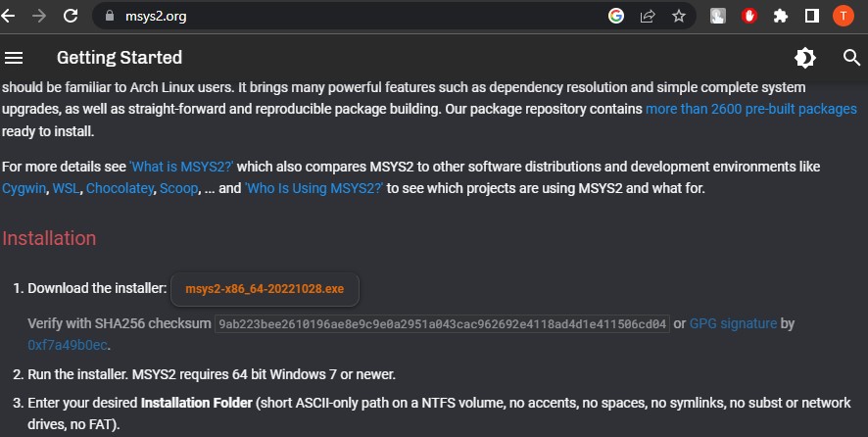Open 'more than 2600 pre-built packages' link
The image size is (868, 437).
(x=751, y=109)
